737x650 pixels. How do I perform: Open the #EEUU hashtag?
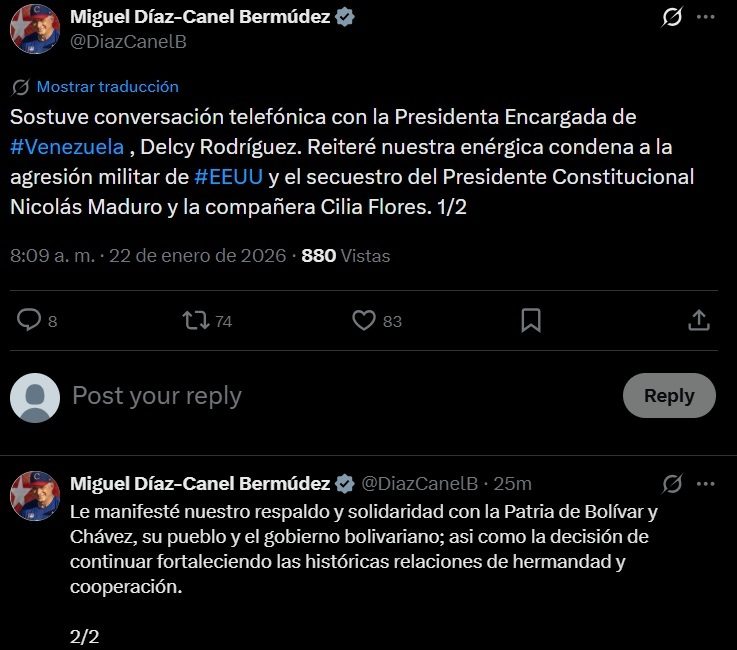point(229,177)
